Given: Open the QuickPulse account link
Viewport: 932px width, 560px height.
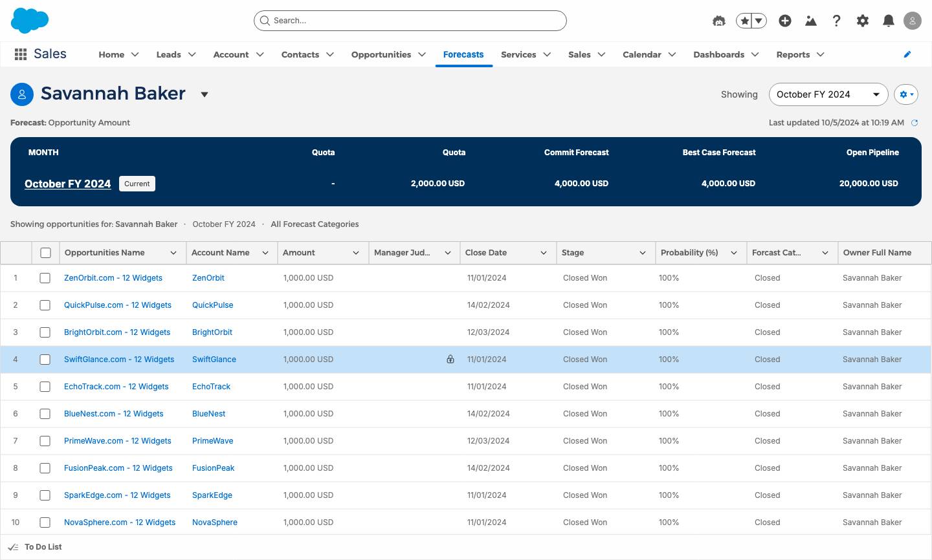Looking at the screenshot, I should tap(213, 305).
